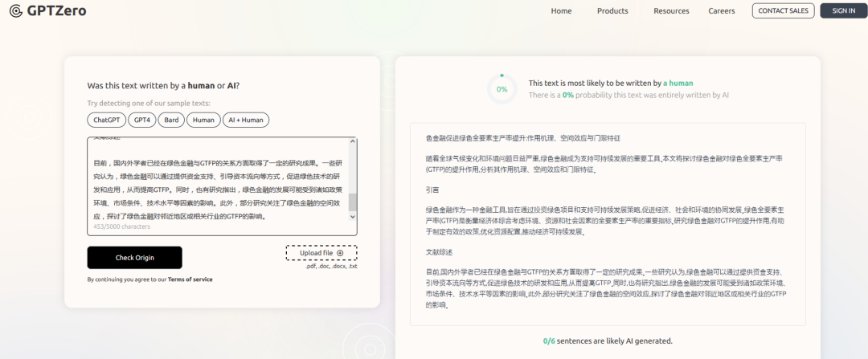The width and height of the screenshot is (868, 359).
Task: Click '0/6 sentences are likely AI generated' text
Action: (608, 341)
